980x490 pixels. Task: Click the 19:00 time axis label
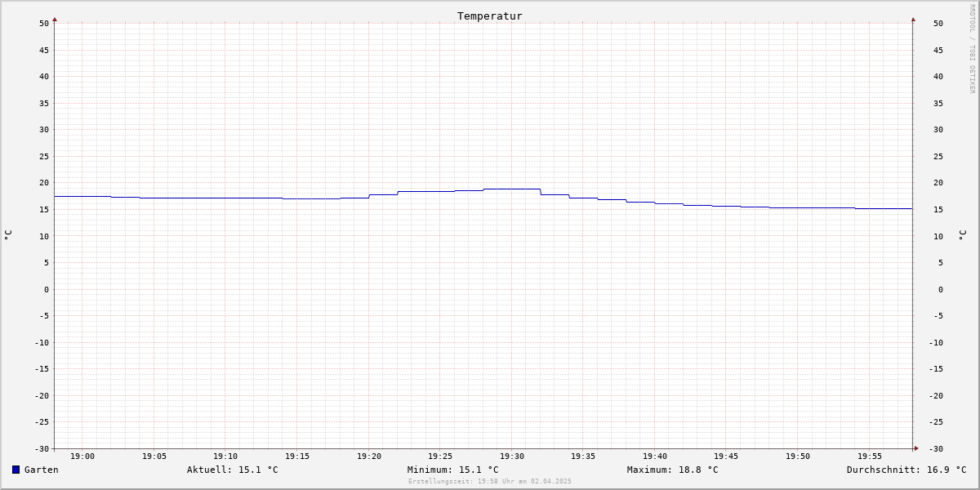point(82,457)
